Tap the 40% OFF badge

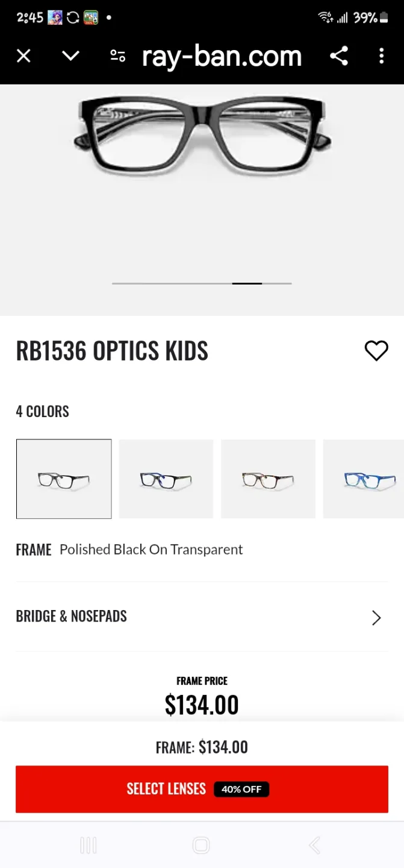[x=241, y=789]
